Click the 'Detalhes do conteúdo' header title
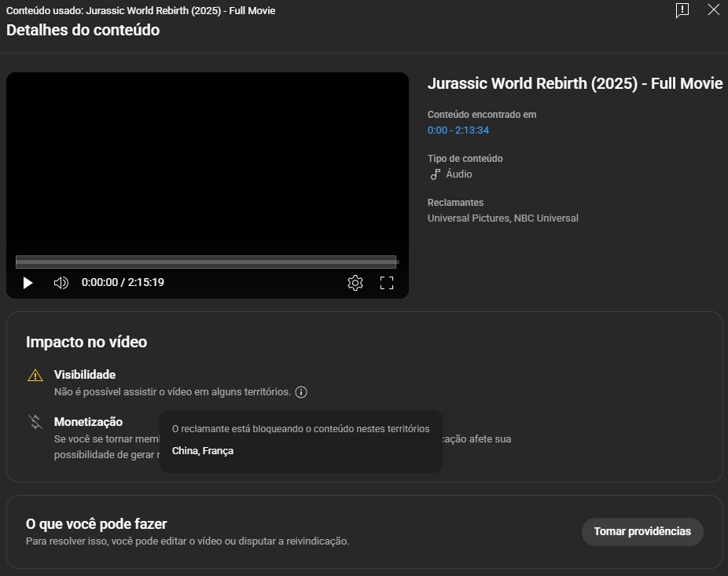The image size is (728, 576). tap(83, 30)
